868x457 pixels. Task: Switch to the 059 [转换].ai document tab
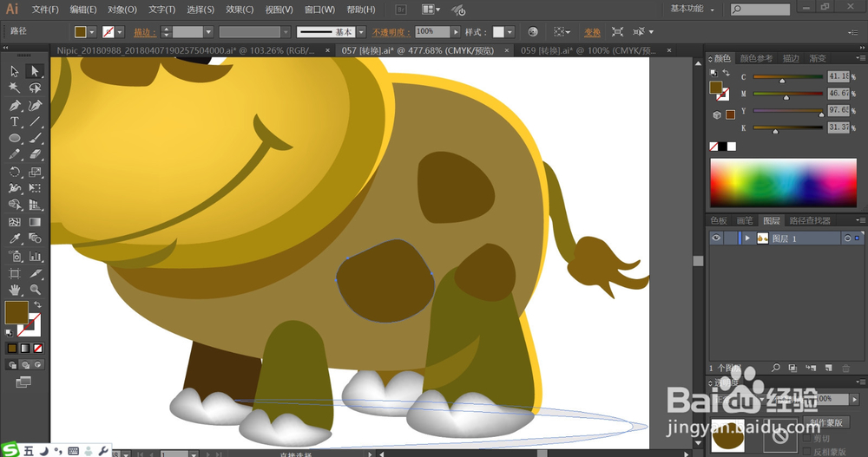tap(588, 50)
